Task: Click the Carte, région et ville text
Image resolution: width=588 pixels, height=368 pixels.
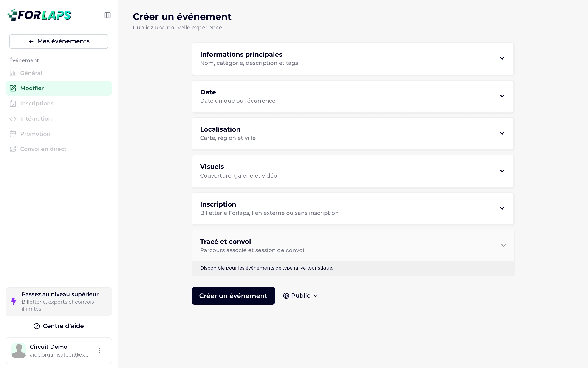Action: (228, 138)
